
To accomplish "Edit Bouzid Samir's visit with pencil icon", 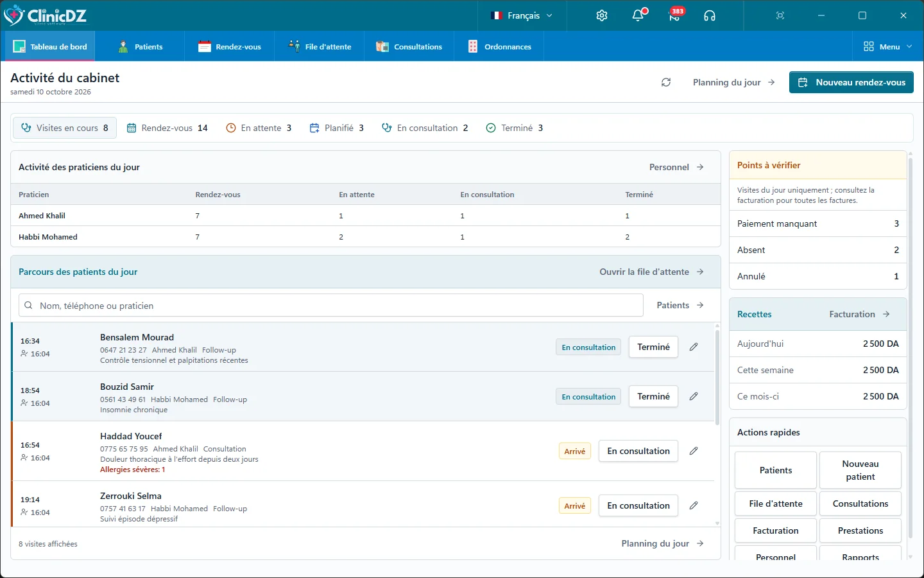I will [x=694, y=396].
